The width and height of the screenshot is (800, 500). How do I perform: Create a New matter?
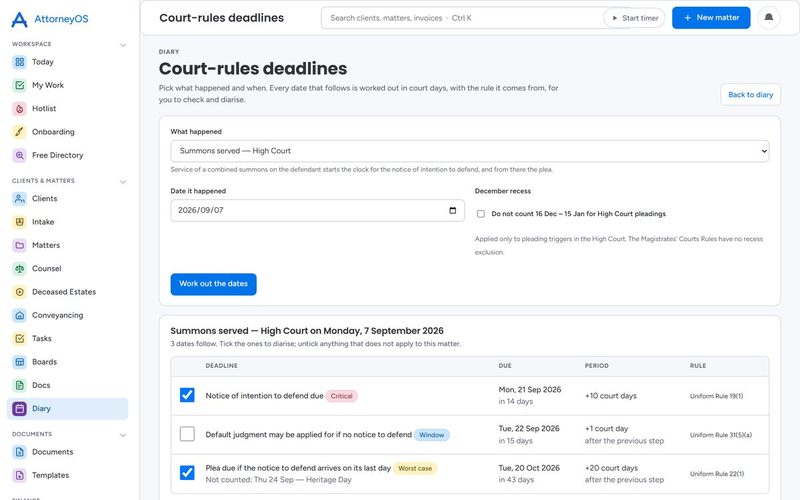point(711,18)
